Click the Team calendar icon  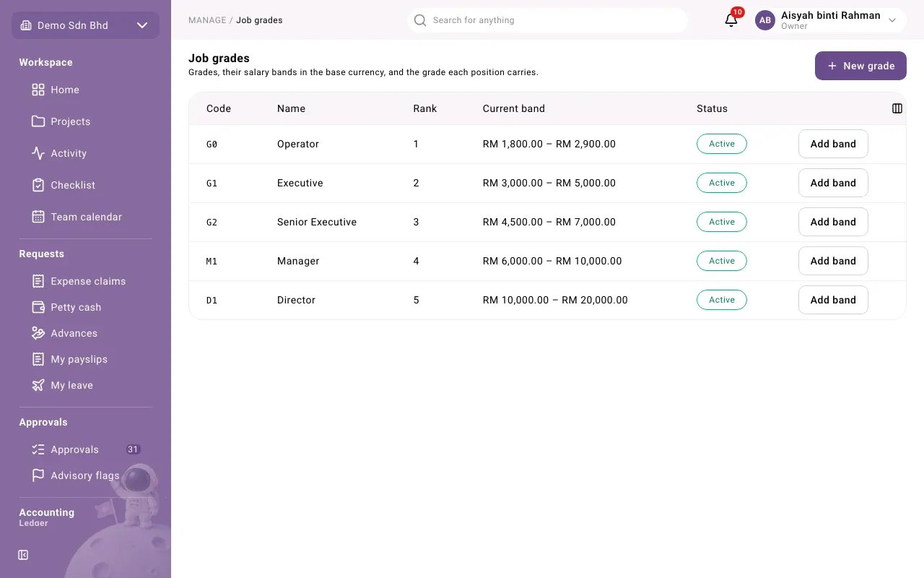click(38, 217)
